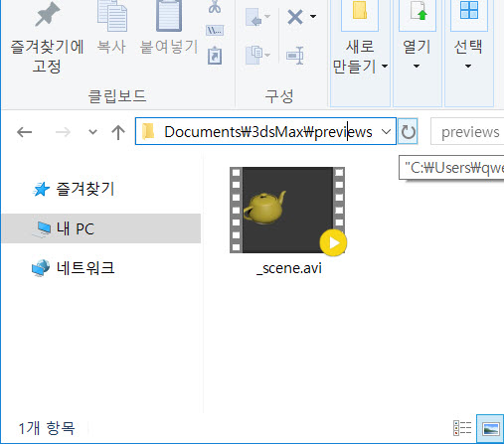Screen dimensions: 504x444
Task: Go back with the left arrow
Action: point(25,132)
